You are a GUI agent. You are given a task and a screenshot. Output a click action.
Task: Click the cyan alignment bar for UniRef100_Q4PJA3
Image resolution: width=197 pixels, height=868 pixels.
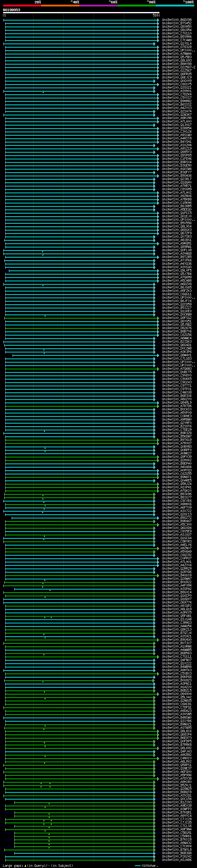80,751
